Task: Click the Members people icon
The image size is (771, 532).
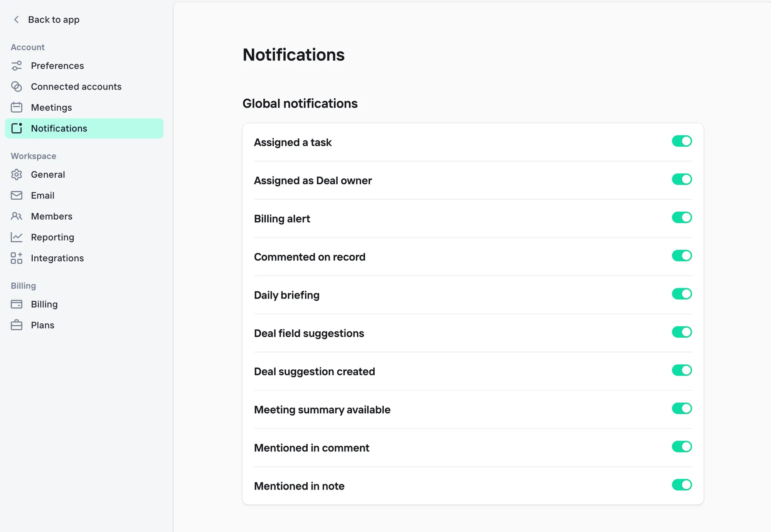Action: tap(17, 216)
